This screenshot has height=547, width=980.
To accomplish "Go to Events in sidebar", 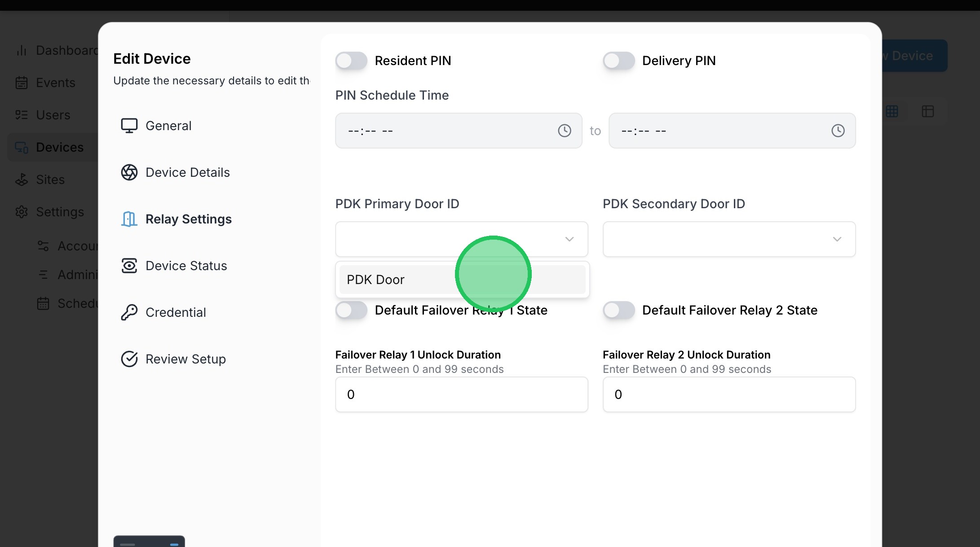I will coord(55,83).
